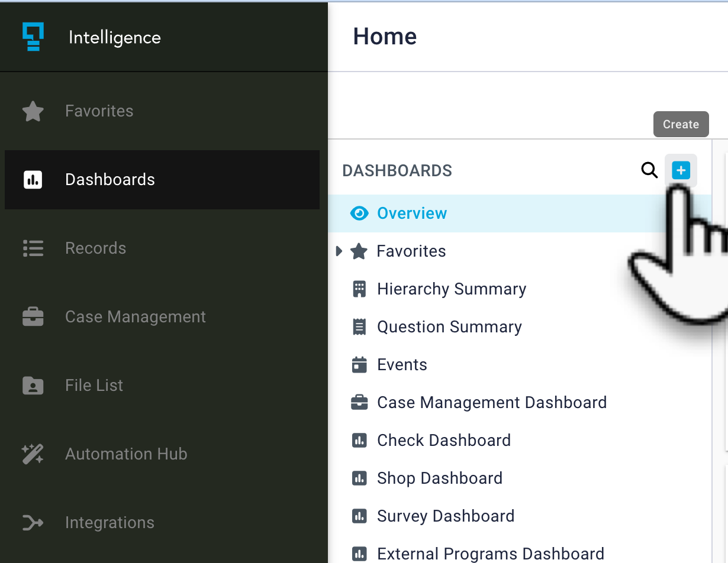728x563 pixels.
Task: Click the Integrations arrows icon
Action: tap(33, 523)
